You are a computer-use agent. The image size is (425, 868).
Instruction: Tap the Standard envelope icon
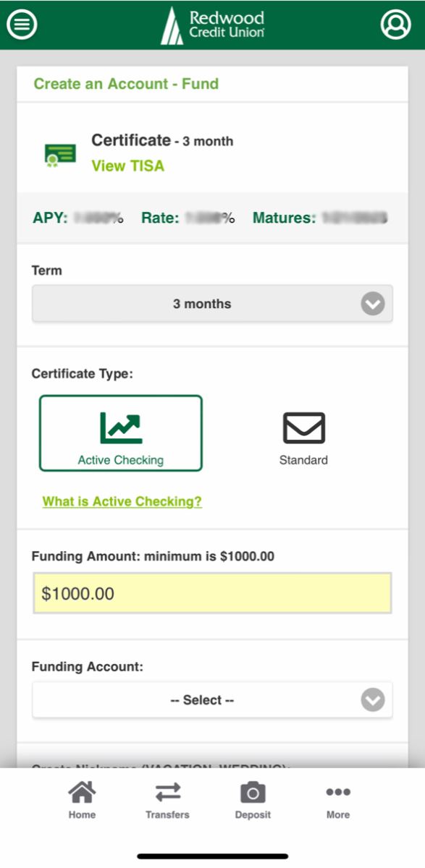click(x=303, y=427)
